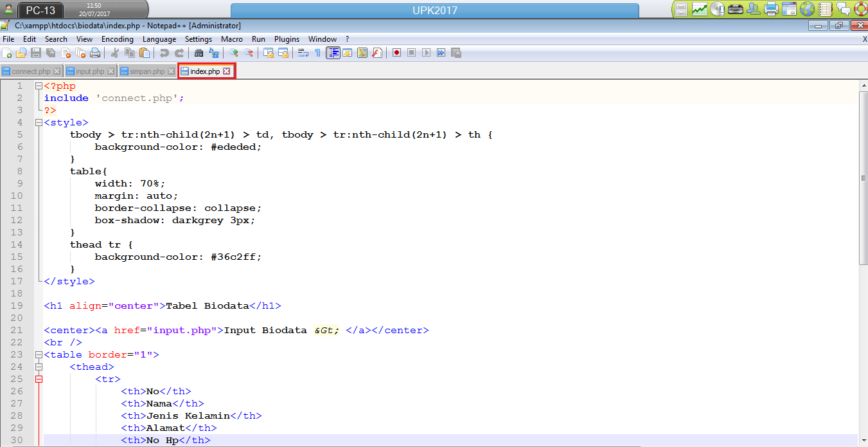This screenshot has height=447, width=868.
Task: Collapse the PHP block at line 1
Action: (x=39, y=86)
